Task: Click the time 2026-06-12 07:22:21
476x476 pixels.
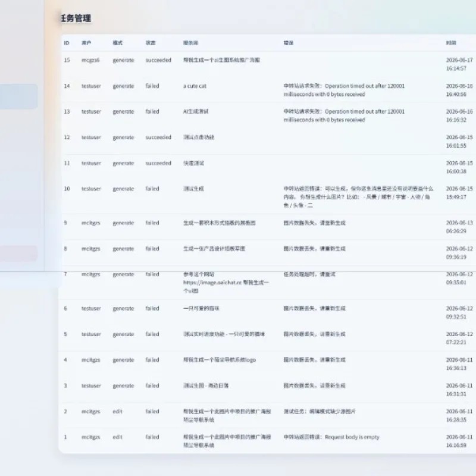Action: pos(459,338)
